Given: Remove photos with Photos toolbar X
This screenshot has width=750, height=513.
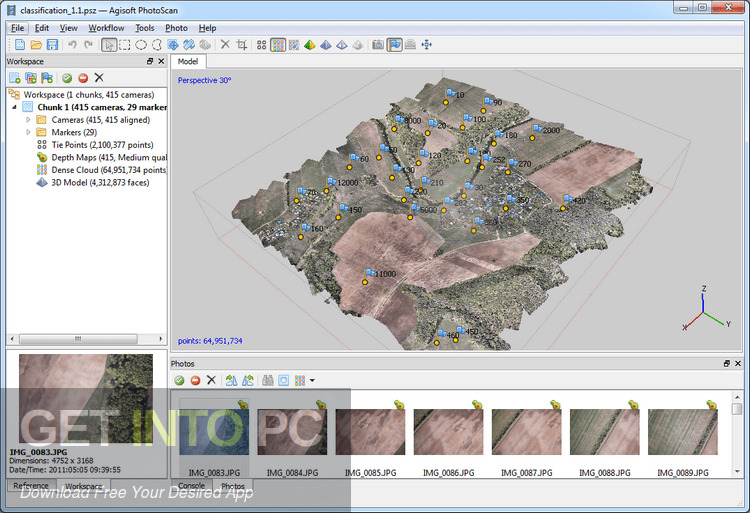Looking at the screenshot, I should point(211,380).
